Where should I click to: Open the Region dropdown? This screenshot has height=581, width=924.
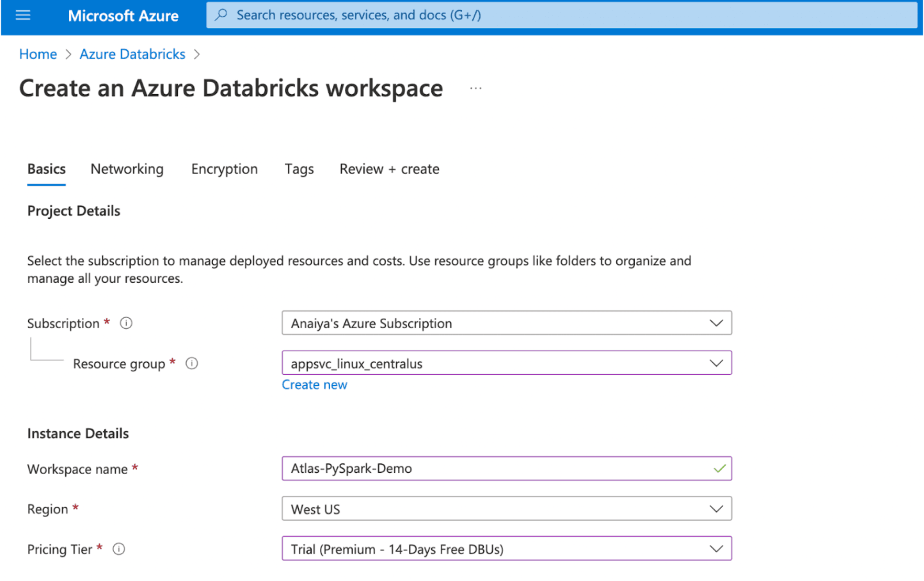506,509
